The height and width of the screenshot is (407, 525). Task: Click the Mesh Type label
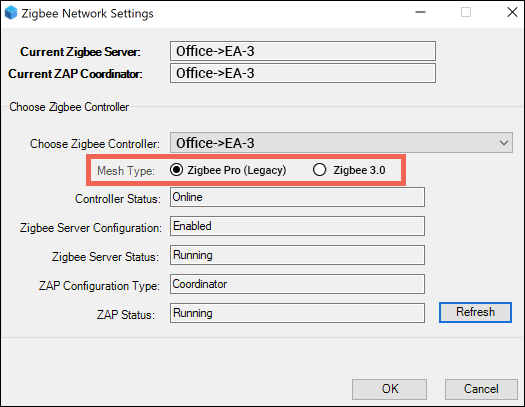(x=126, y=171)
